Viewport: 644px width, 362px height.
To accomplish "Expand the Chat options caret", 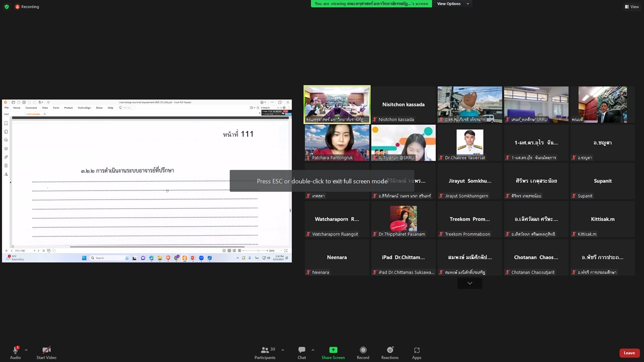I will point(313,350).
